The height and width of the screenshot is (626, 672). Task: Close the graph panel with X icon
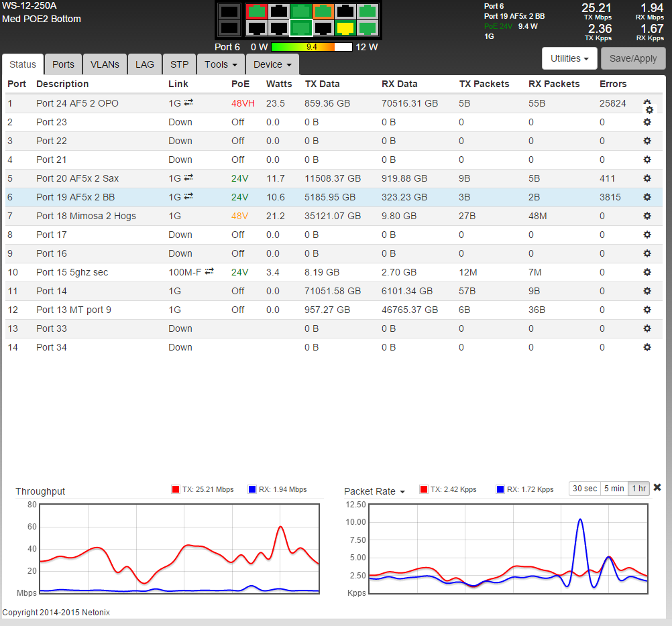click(x=657, y=487)
